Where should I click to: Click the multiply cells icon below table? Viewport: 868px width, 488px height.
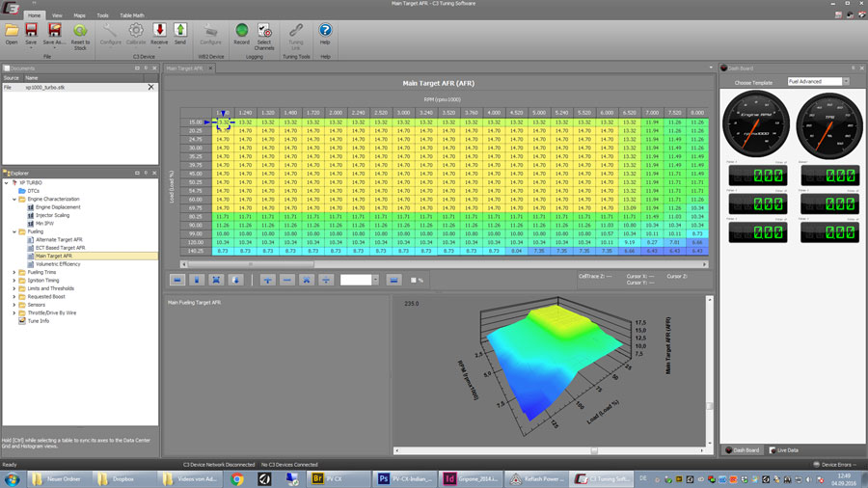click(x=307, y=280)
